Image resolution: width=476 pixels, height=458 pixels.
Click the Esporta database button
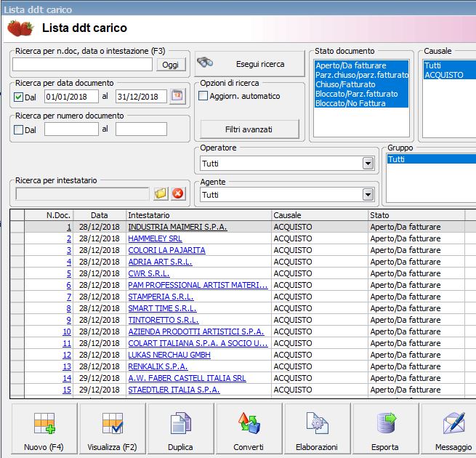click(x=385, y=428)
